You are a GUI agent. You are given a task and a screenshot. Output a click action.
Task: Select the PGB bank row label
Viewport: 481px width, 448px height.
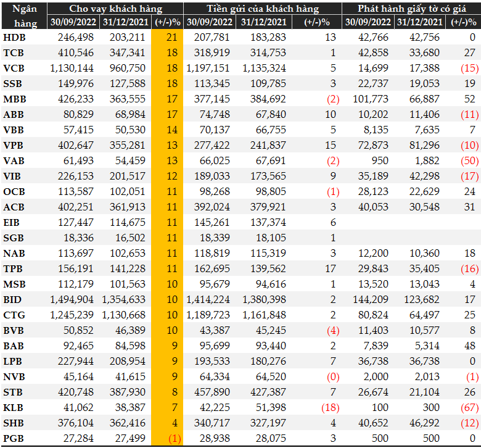[x=14, y=438]
